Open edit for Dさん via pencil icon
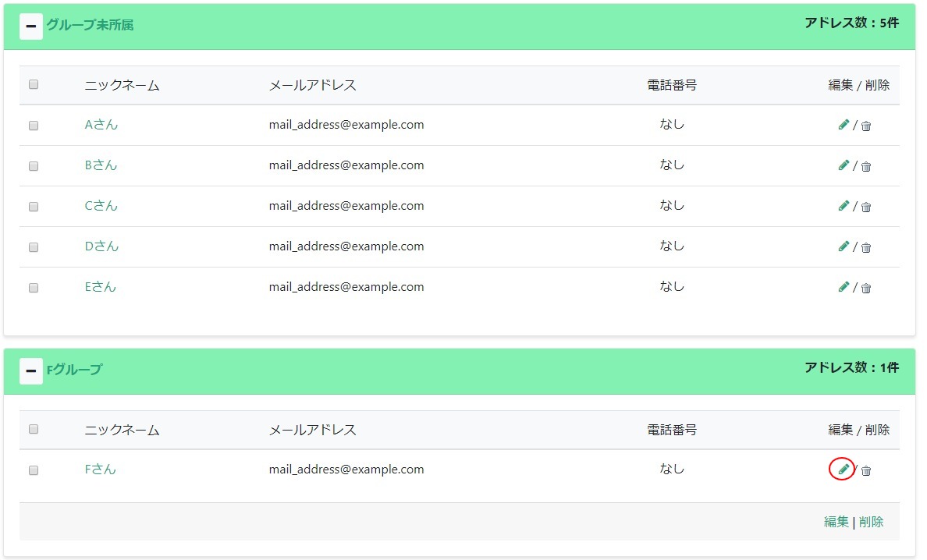This screenshot has width=927, height=560. click(x=844, y=246)
